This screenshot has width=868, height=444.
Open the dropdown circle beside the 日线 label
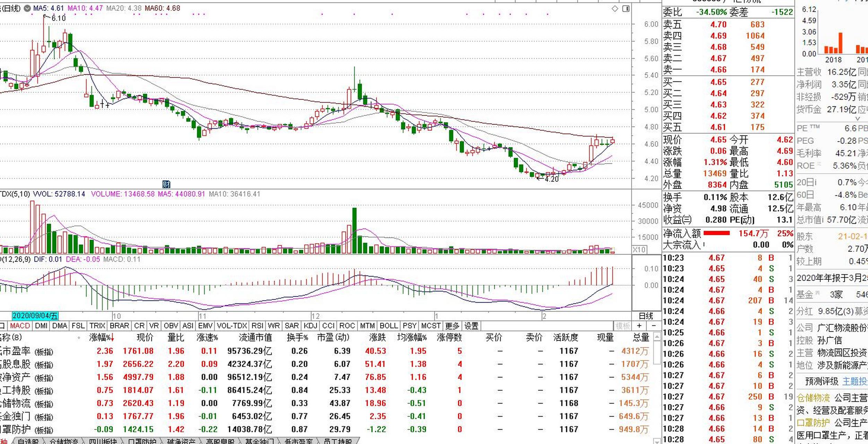pyautogui.click(x=27, y=8)
